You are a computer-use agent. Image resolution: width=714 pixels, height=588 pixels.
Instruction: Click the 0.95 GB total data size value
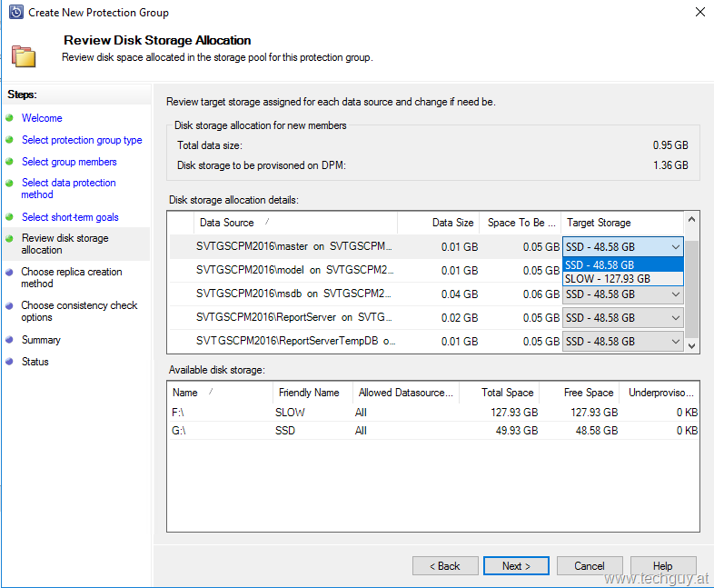click(x=670, y=145)
